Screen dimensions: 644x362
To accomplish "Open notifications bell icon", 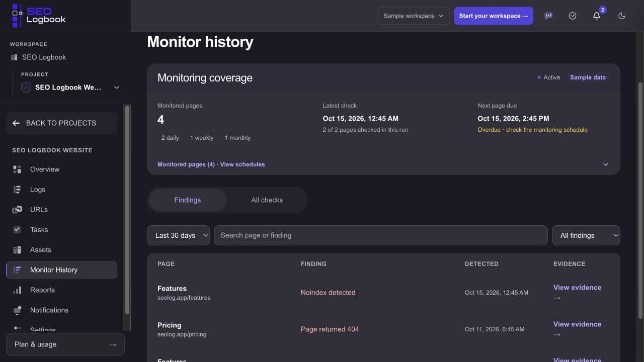I will pyautogui.click(x=597, y=16).
